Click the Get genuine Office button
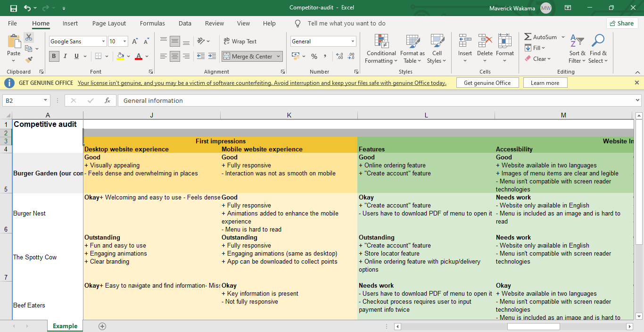 487,83
